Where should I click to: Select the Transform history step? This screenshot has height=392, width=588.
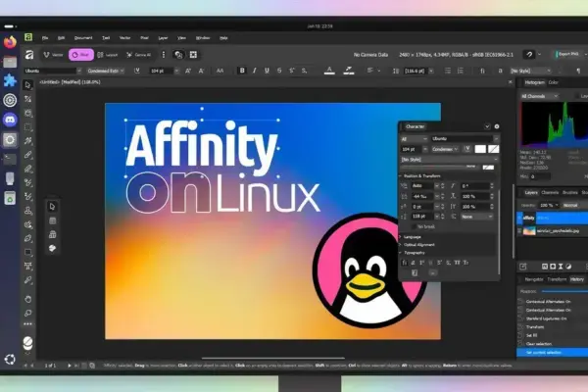click(x=535, y=327)
